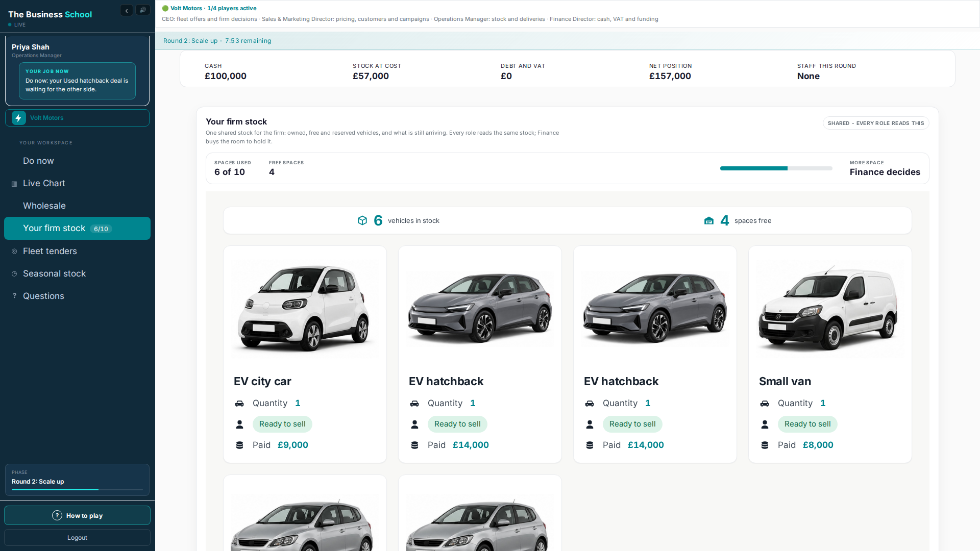Click the Round 2 Scale up timer text
Viewport: 980px width, 551px height.
pos(217,41)
